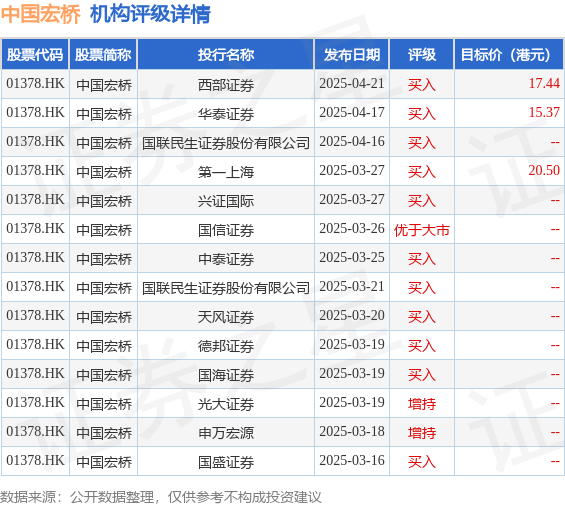Select 国盛证券 in the last row
The image size is (565, 506).
coord(226,462)
